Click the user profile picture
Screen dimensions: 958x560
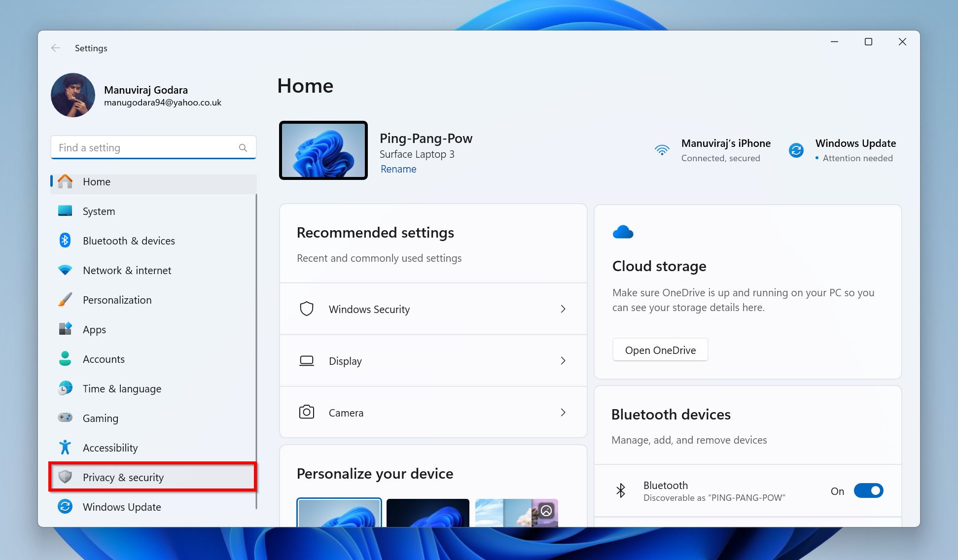pos(73,95)
